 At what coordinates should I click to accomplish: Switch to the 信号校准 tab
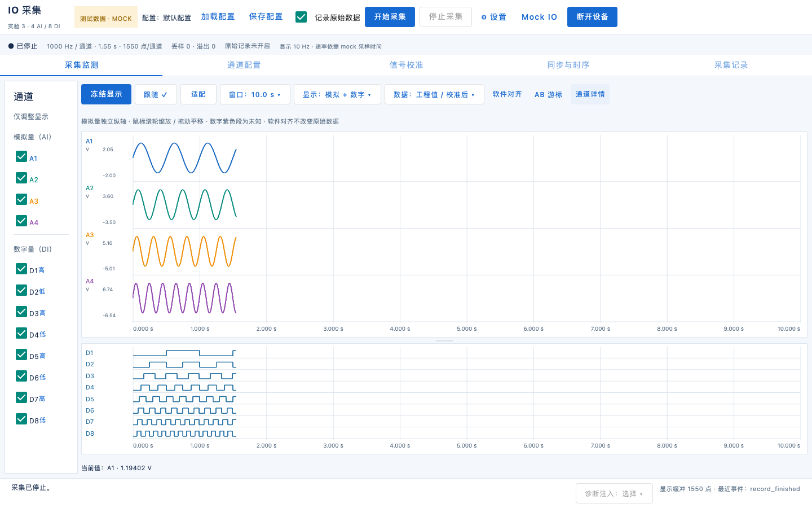point(406,65)
